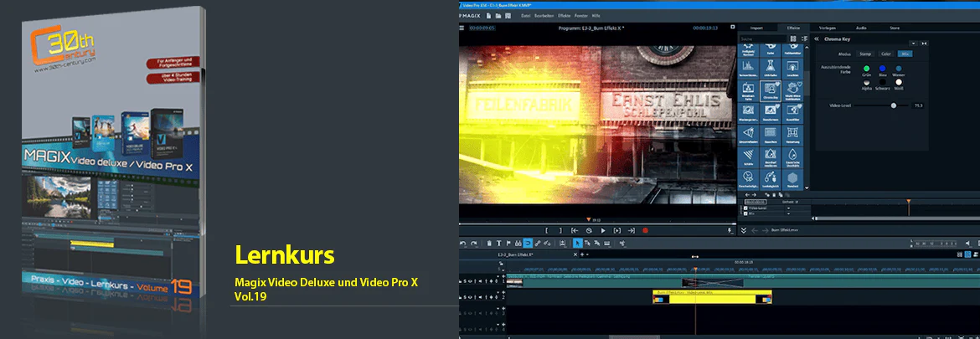Select Mix chroma key mode
This screenshot has width=980, height=339.
pos(905,54)
